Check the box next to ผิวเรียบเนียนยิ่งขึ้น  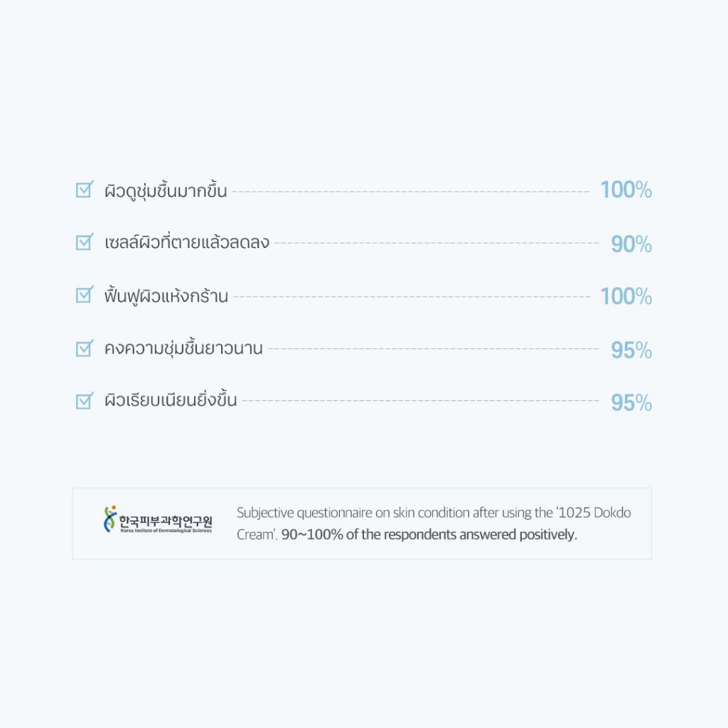(x=85, y=400)
